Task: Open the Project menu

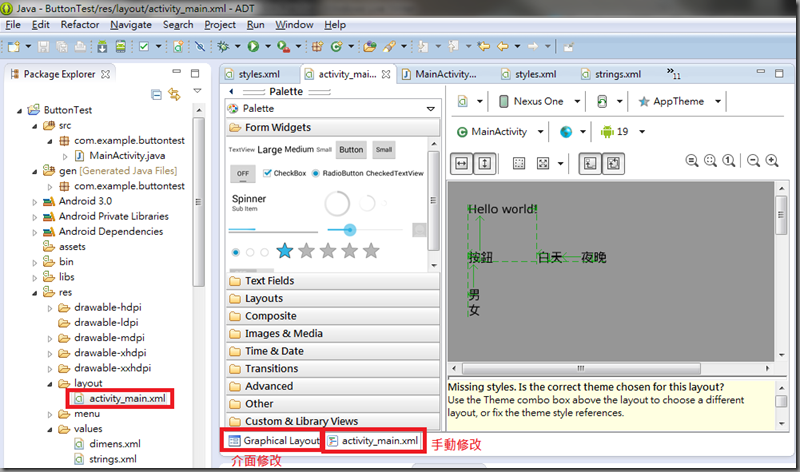Action: click(x=220, y=24)
